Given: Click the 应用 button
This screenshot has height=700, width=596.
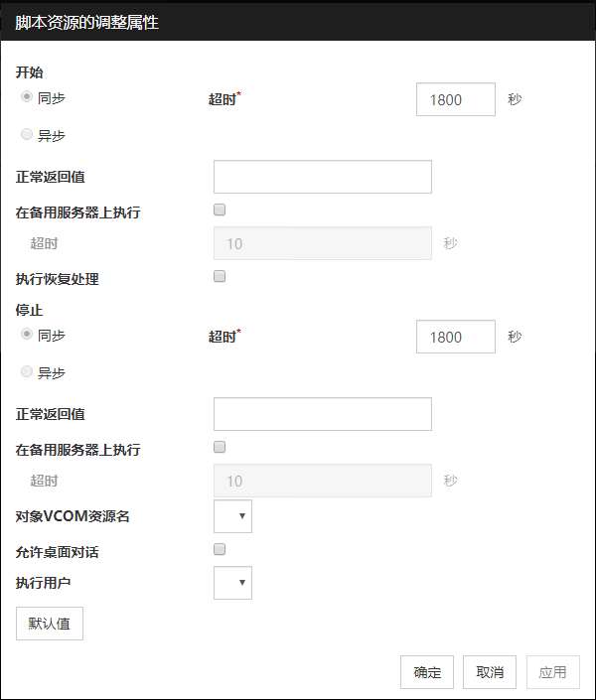Looking at the screenshot, I should point(552,672).
